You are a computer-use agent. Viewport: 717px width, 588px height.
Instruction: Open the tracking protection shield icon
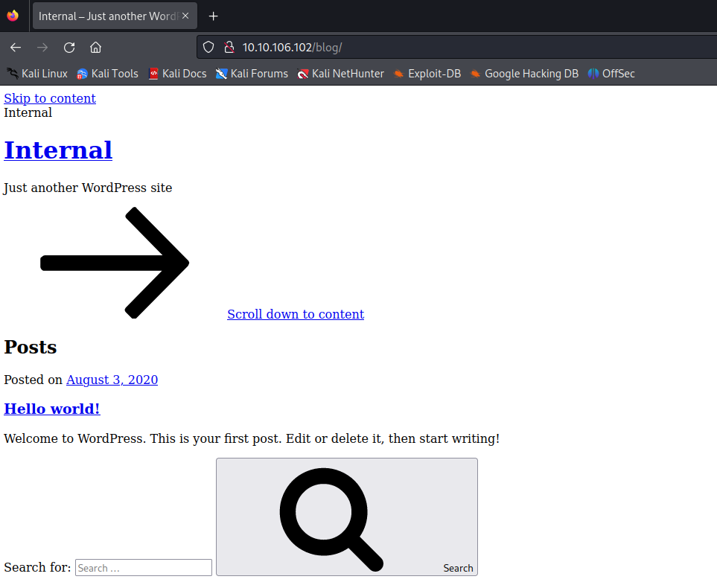tap(208, 47)
